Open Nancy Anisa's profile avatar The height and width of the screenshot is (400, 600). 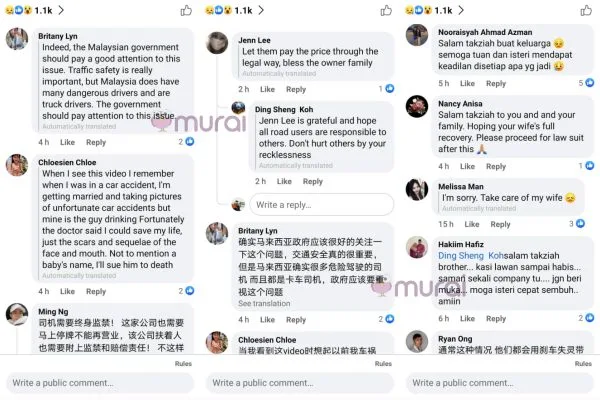tap(417, 106)
